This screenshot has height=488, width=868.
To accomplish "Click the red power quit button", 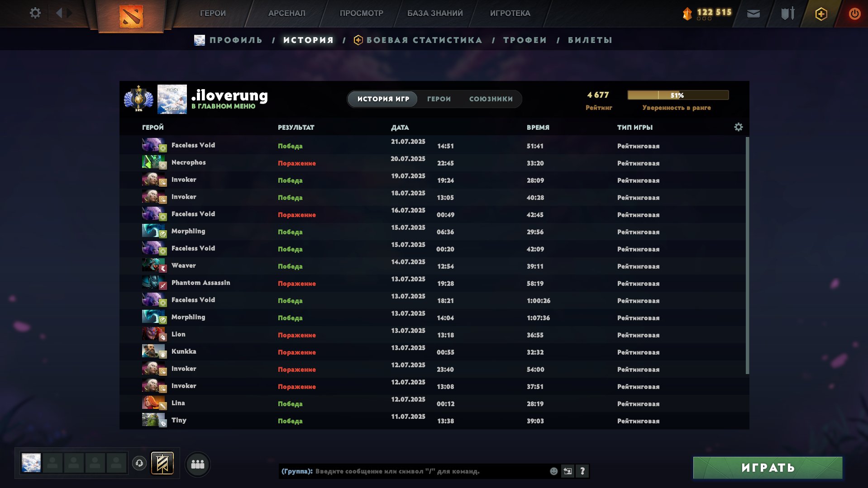I will 854,14.
